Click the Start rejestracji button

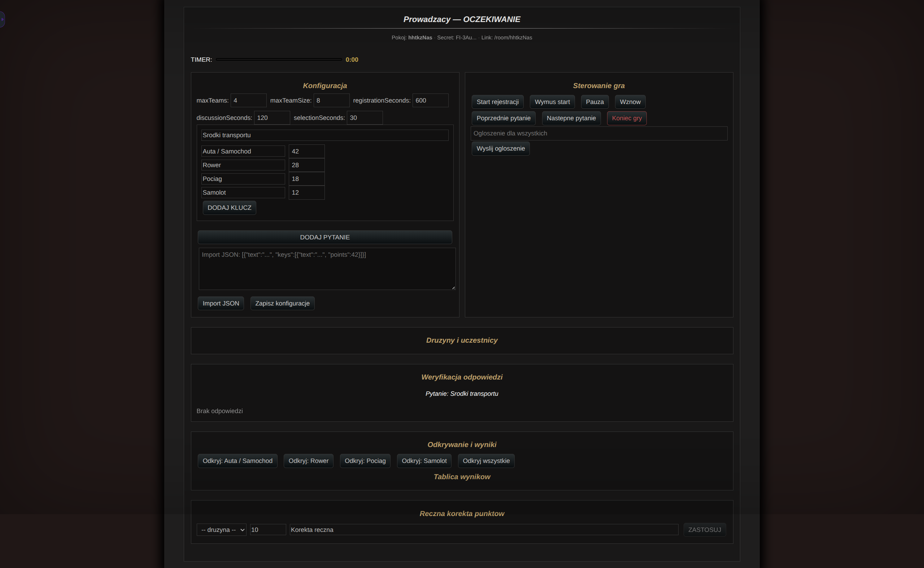[x=497, y=102]
